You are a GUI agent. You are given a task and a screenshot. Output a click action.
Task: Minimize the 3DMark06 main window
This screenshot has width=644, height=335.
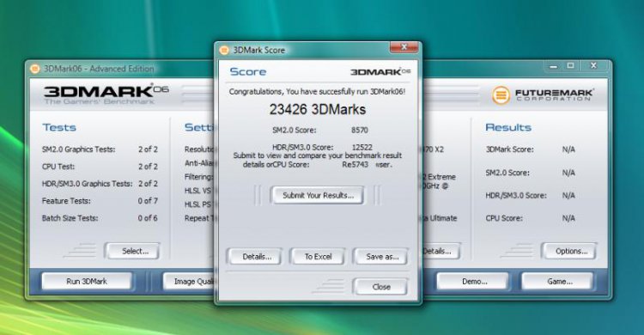(x=553, y=66)
